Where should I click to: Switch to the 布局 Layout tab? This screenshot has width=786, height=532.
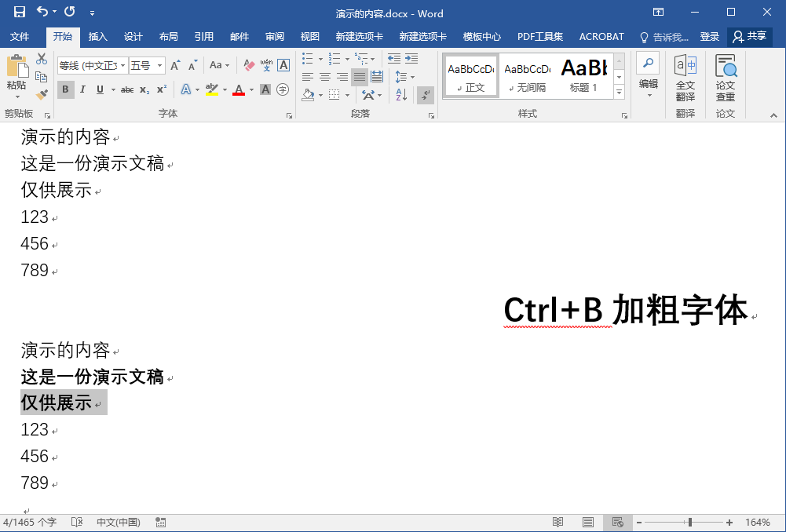pyautogui.click(x=168, y=37)
